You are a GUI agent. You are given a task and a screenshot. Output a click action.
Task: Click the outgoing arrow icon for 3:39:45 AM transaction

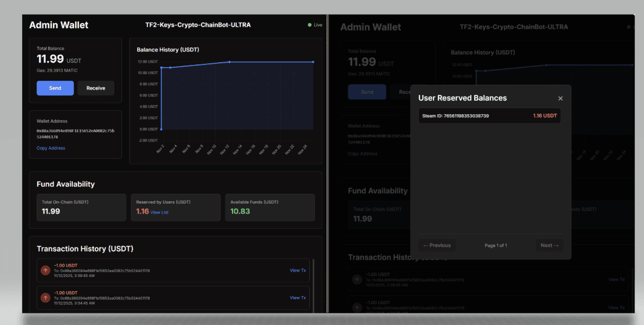46,271
